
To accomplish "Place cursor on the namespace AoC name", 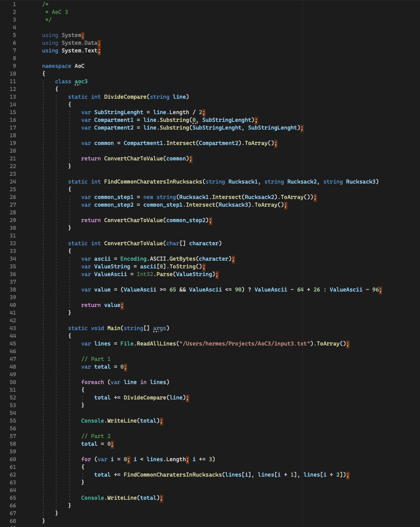I will 79,66.
